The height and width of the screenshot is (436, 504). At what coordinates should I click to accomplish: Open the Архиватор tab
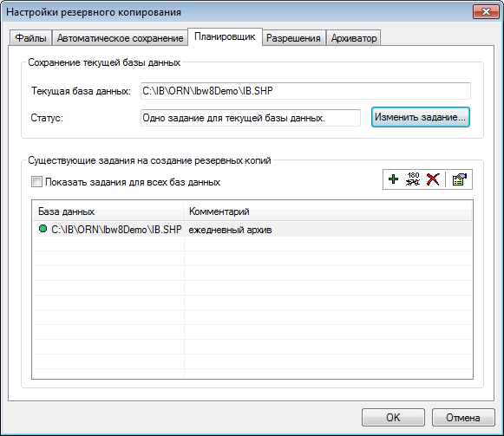354,38
